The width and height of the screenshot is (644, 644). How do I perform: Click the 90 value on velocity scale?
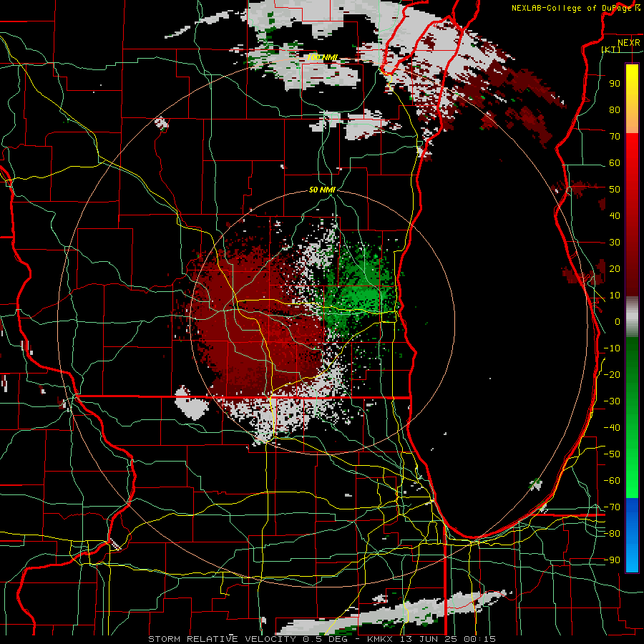(x=615, y=84)
